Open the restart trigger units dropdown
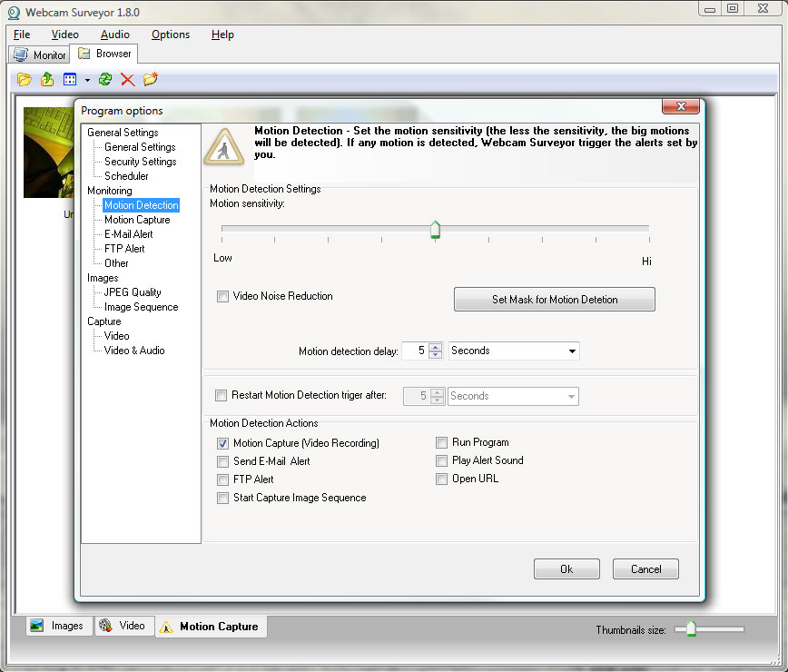788x672 pixels. [513, 396]
